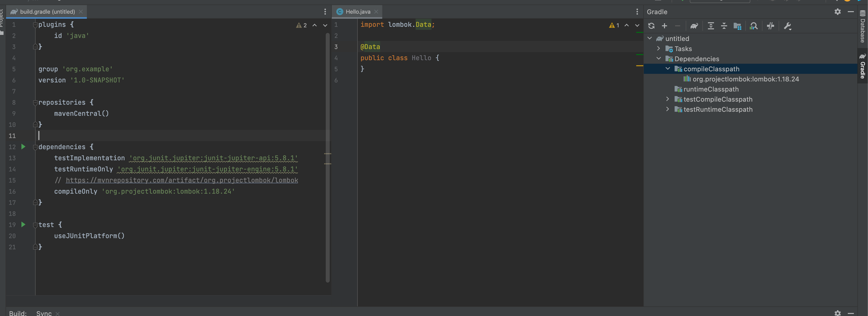Open the dependency analyzer magnifier icon
This screenshot has height=316, width=868.
[x=753, y=26]
